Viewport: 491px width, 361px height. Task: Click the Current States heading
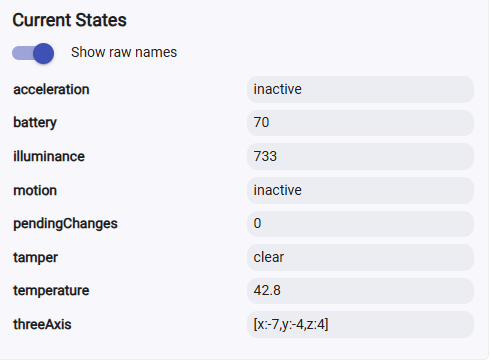70,20
